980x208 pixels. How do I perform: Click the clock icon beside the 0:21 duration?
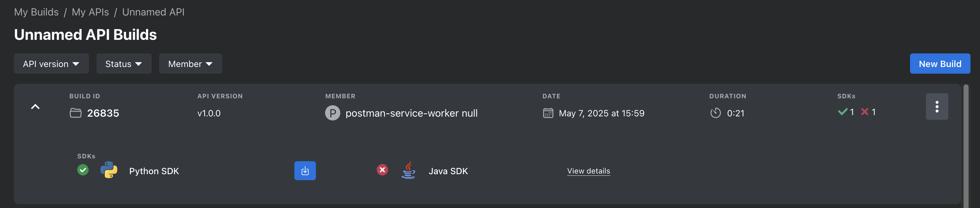716,113
